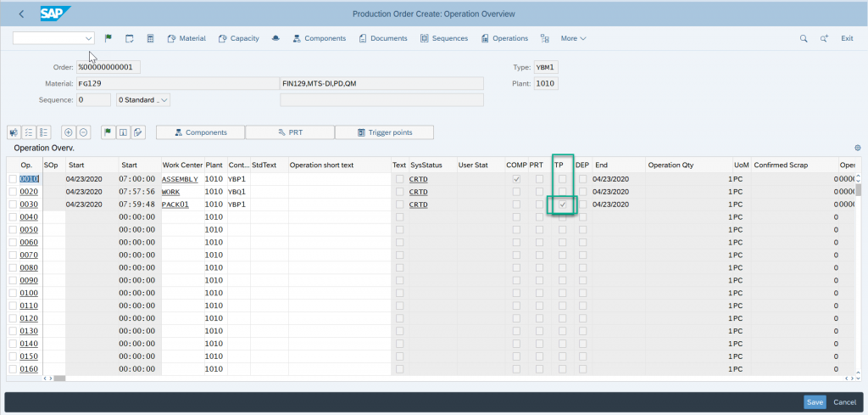Image resolution: width=868 pixels, height=415 pixels.
Task: Click the schedule calendar icon in top toolbar
Action: pos(130,38)
